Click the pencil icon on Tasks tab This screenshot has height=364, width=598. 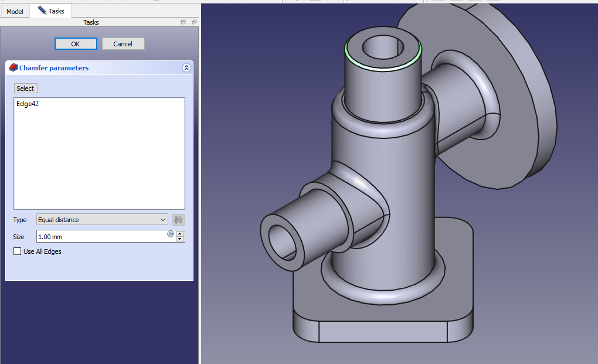pos(42,11)
